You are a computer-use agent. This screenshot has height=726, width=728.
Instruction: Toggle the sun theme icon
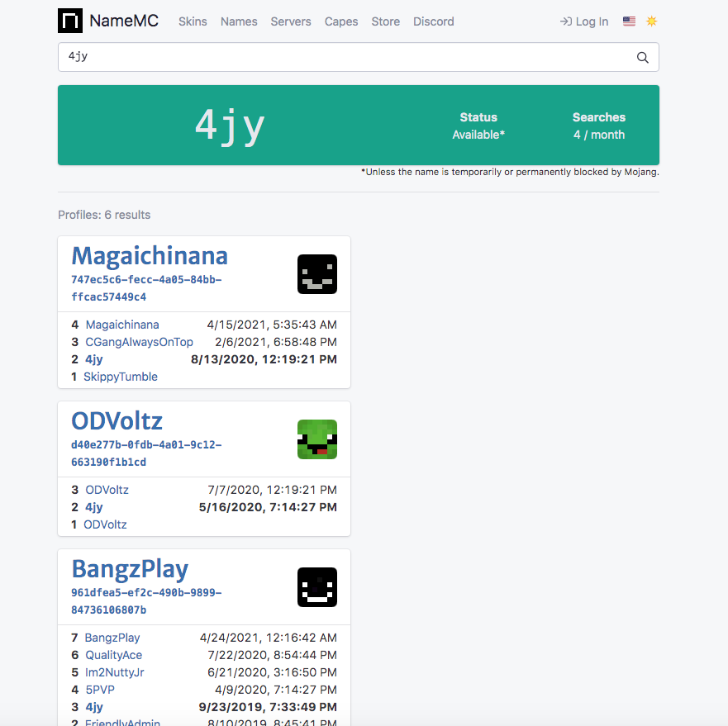[651, 21]
